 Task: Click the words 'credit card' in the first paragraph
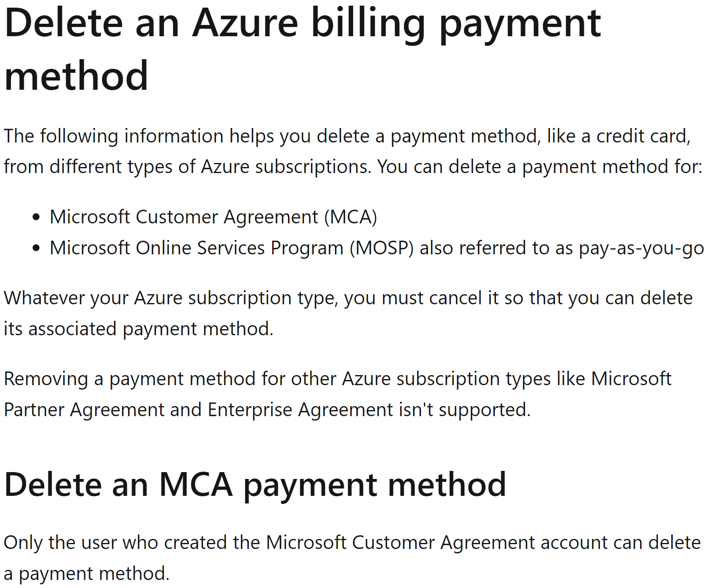pyautogui.click(x=642, y=136)
